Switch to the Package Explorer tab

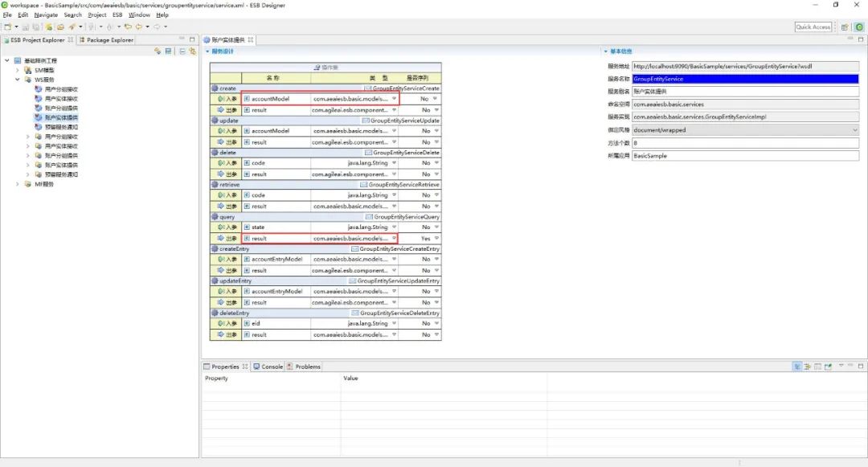106,40
